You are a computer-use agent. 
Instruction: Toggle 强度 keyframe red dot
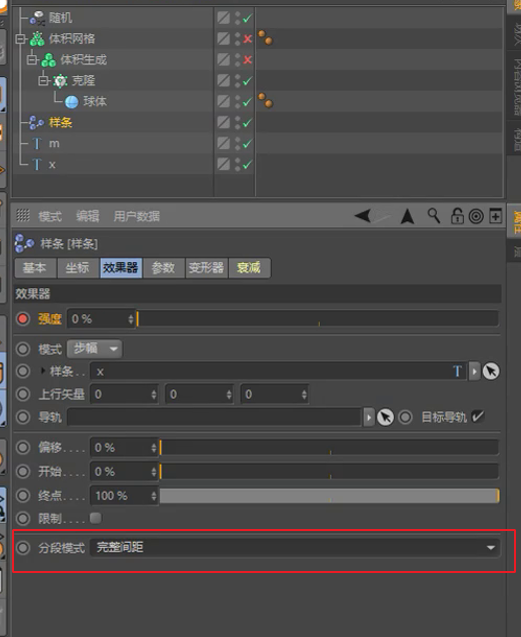click(x=23, y=319)
